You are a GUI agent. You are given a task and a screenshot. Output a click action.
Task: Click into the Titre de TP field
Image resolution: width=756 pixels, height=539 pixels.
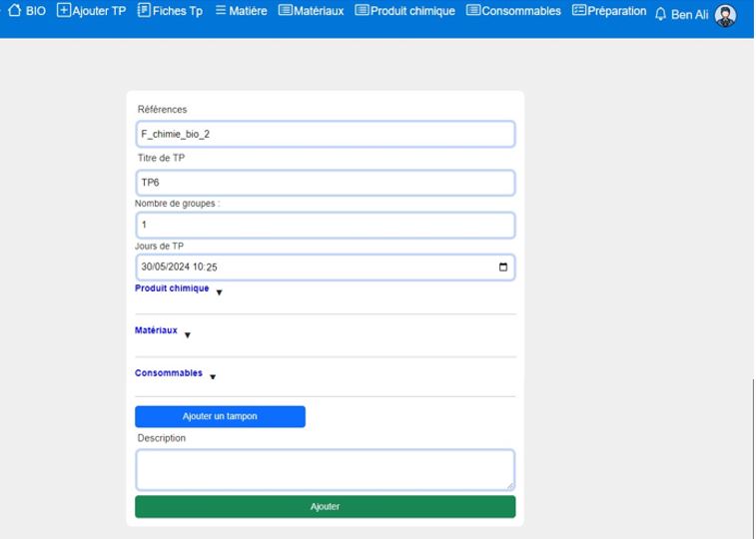tap(325, 183)
